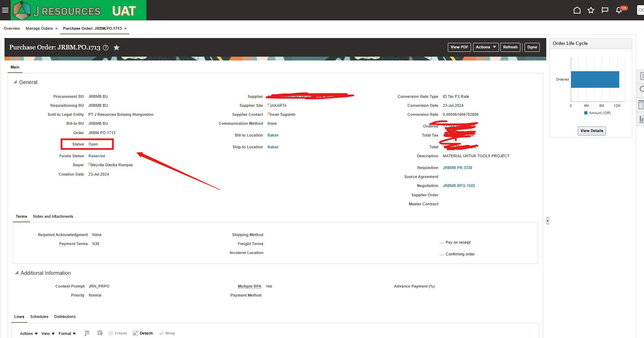Collapse the Additional Information section
The height and width of the screenshot is (338, 644).
tap(16, 273)
